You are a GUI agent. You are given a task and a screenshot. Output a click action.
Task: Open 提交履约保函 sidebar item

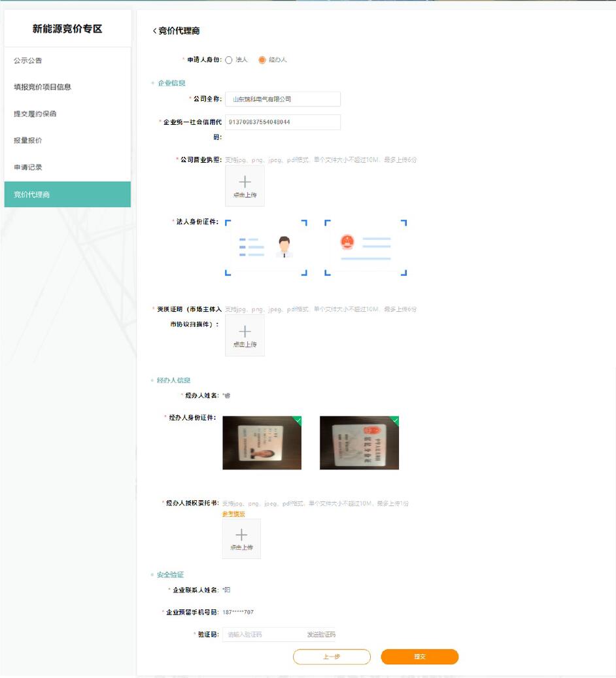click(35, 114)
